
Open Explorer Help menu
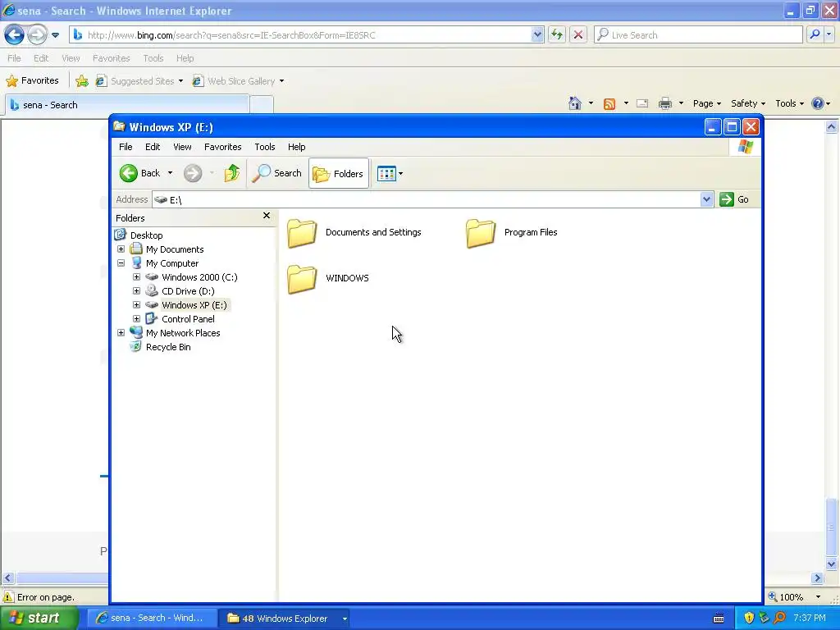tap(296, 147)
